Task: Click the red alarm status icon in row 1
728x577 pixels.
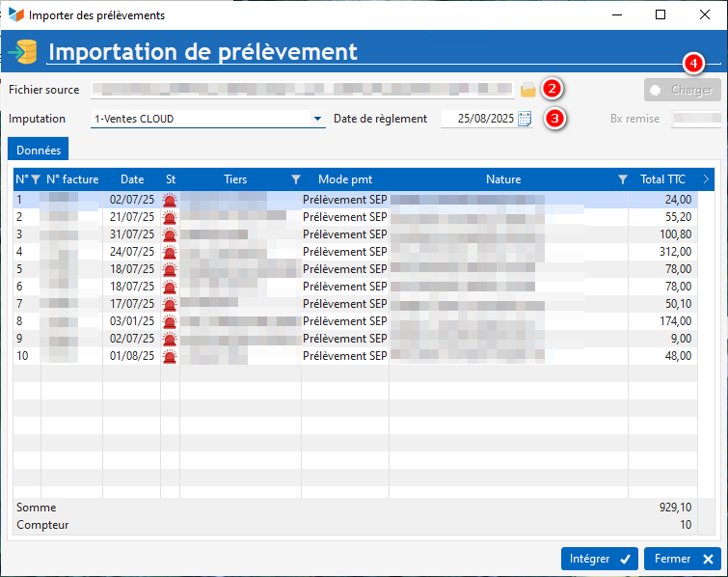Action: (x=170, y=200)
